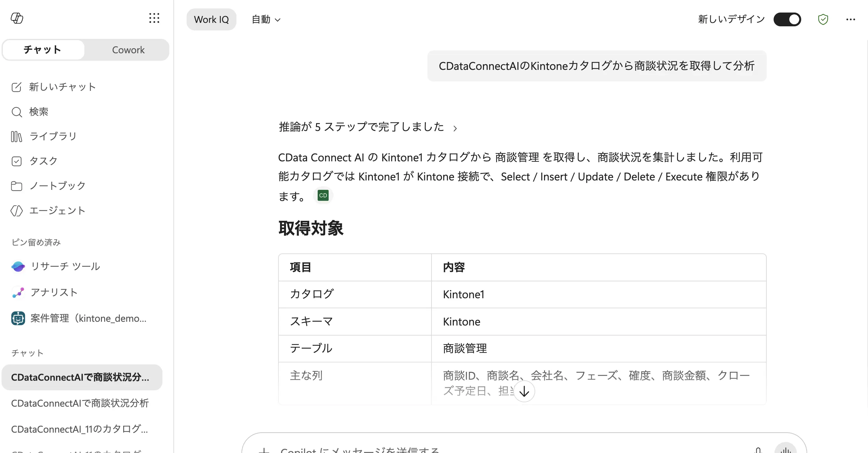This screenshot has width=868, height=453.
Task: Switch to the Cowork tab
Action: tap(128, 50)
